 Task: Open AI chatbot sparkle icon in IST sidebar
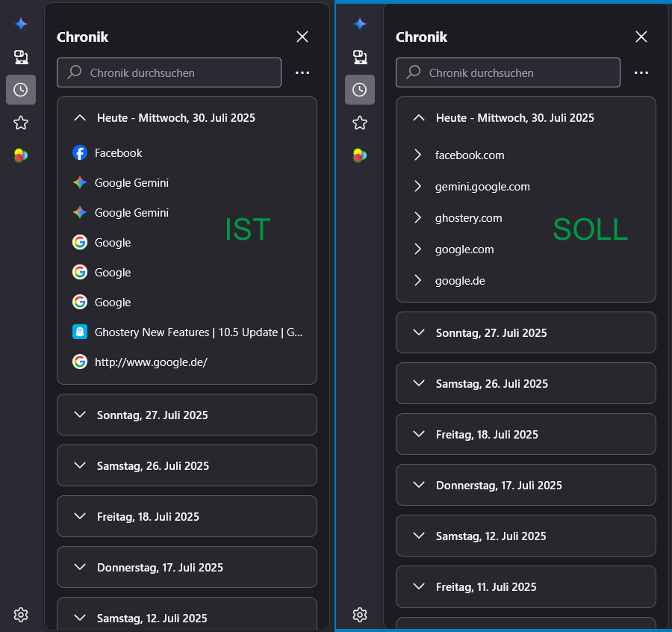pos(21,24)
